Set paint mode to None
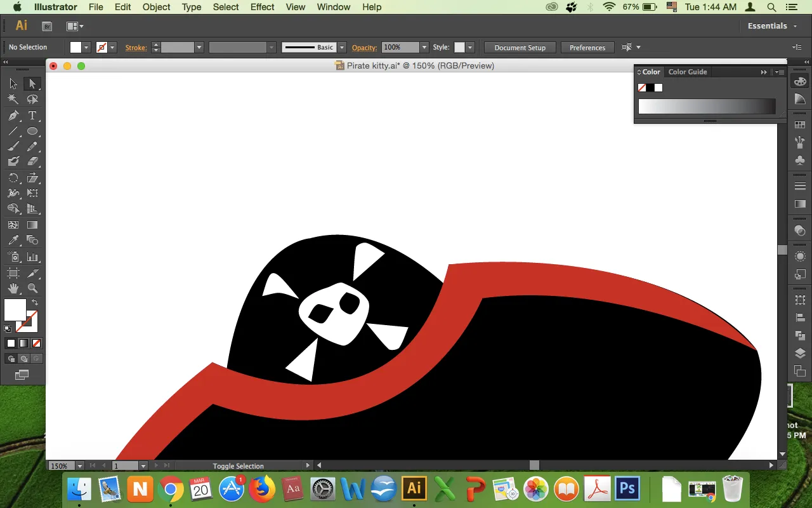Image resolution: width=812 pixels, height=508 pixels. click(36, 344)
